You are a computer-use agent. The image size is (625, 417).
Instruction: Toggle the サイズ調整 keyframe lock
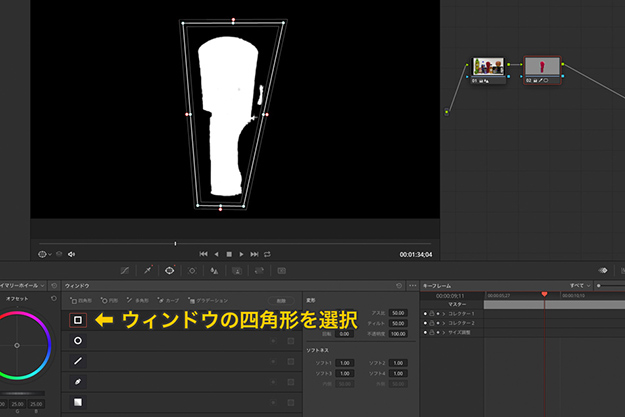[x=431, y=334]
